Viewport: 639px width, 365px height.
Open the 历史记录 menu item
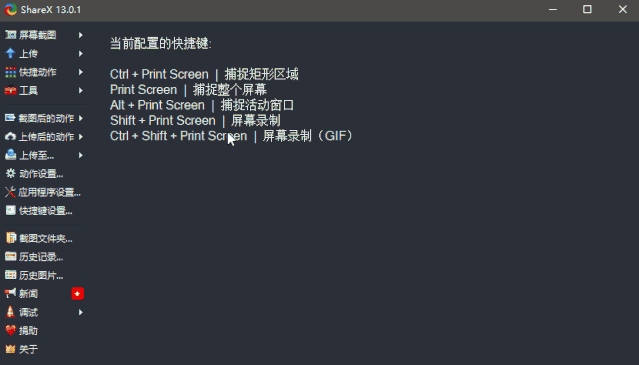pyautogui.click(x=43, y=257)
